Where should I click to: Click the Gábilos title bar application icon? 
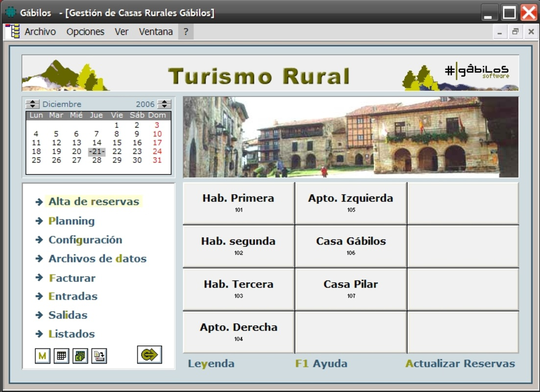pos(11,12)
